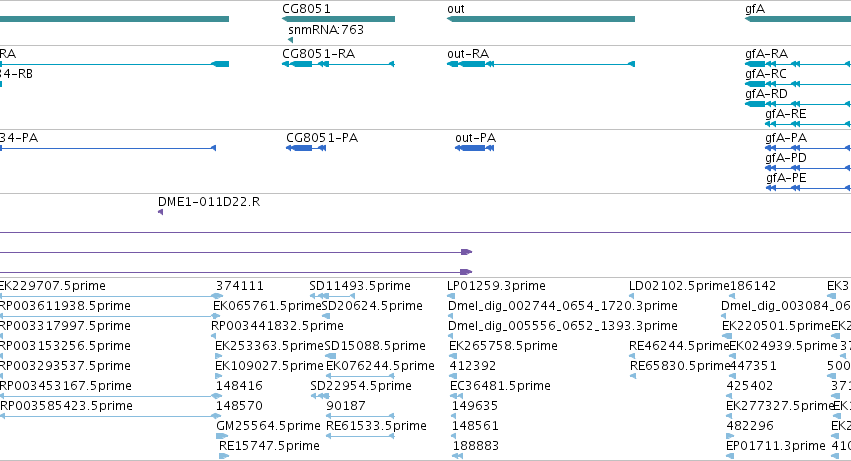Click the 148561 label
Viewport: 851px width, 461px height.
pos(475,427)
